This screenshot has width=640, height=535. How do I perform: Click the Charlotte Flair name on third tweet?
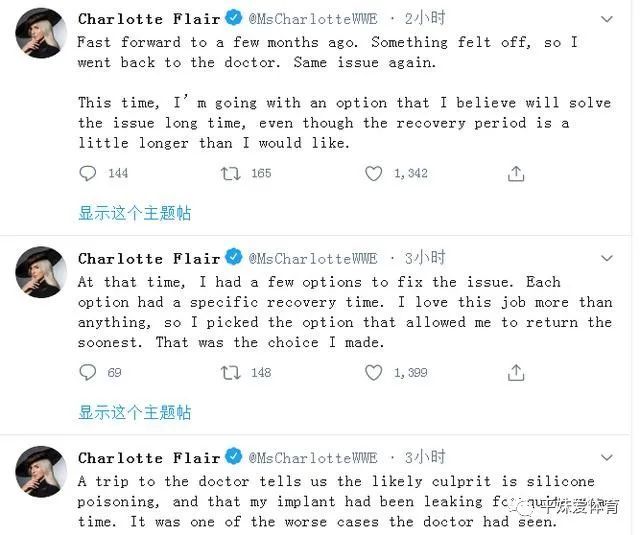coord(149,457)
